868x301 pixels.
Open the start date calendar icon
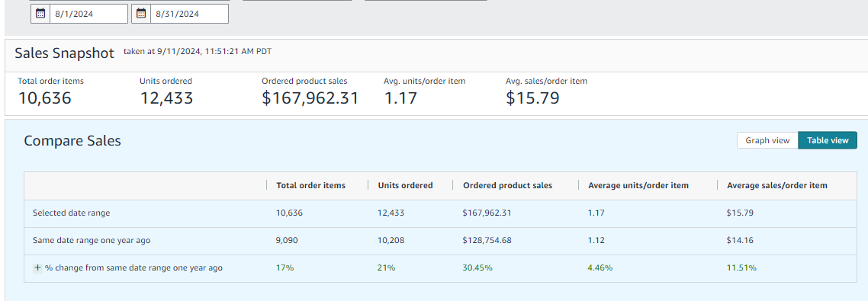pos(40,14)
